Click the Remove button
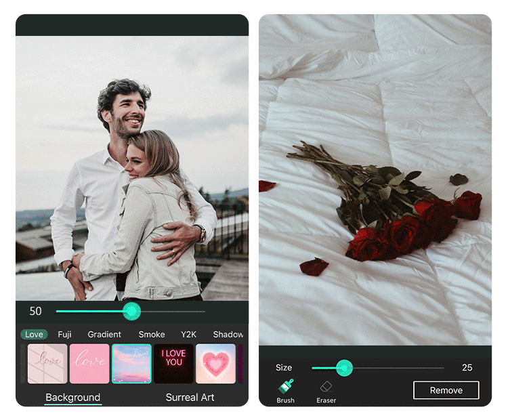The height and width of the screenshot is (420, 508). [446, 390]
